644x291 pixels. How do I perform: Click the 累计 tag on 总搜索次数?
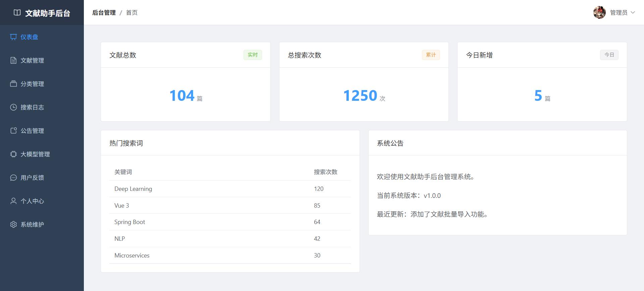coord(431,55)
